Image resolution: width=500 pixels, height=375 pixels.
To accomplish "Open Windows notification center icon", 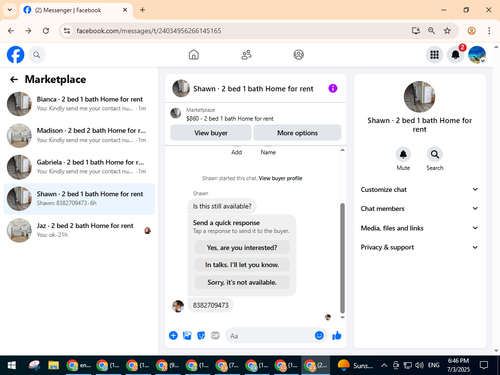I will (484, 365).
